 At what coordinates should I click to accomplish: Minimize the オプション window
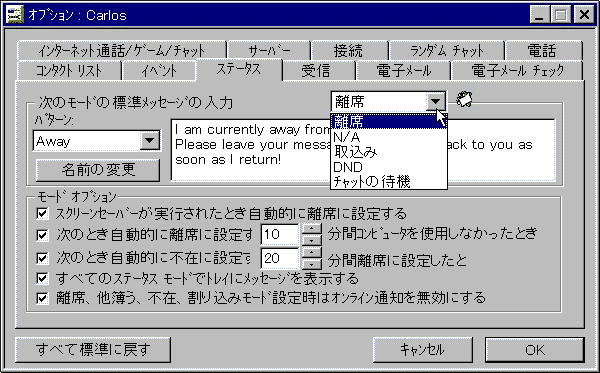pyautogui.click(x=540, y=15)
